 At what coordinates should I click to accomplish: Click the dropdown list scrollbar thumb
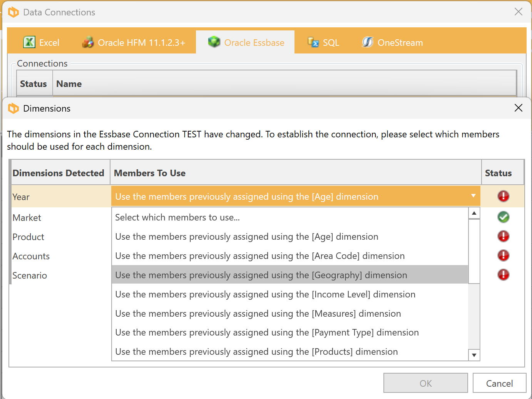(474, 251)
